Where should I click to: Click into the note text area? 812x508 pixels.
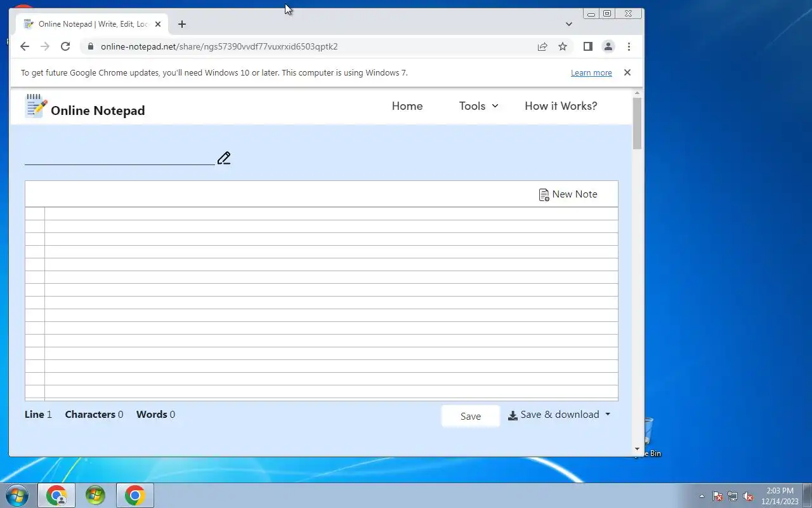click(331, 304)
